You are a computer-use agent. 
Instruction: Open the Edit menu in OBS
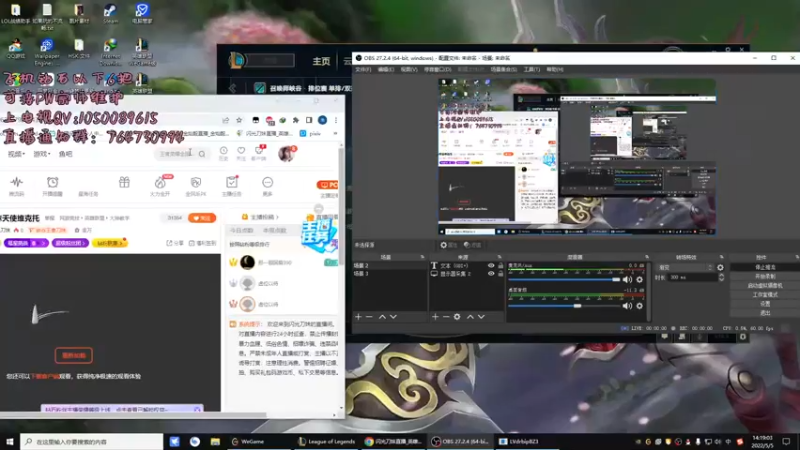386,69
